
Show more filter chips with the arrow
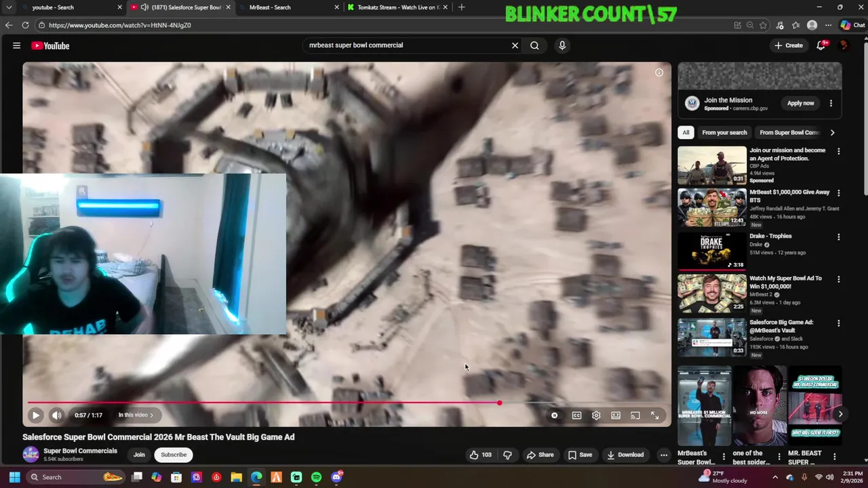coord(833,133)
